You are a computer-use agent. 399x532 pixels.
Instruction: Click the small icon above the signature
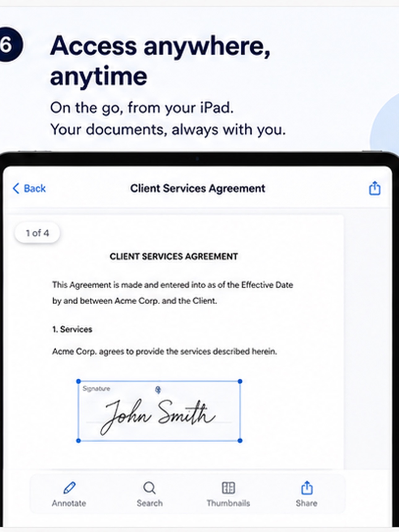(x=158, y=390)
